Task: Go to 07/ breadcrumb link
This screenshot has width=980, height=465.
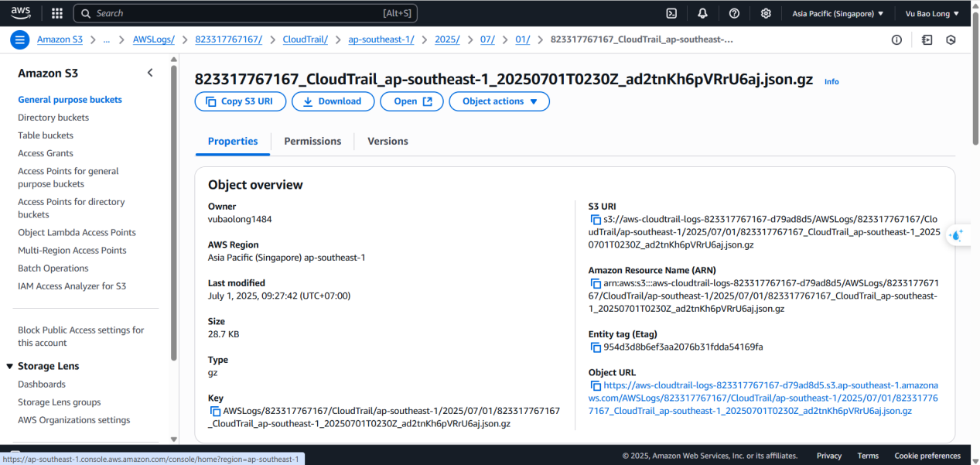Action: click(x=488, y=39)
